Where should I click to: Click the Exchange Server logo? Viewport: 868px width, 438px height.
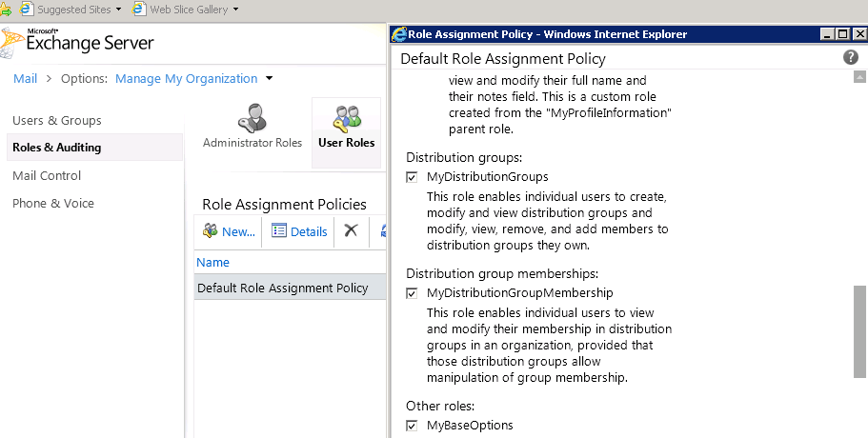pyautogui.click(x=77, y=43)
